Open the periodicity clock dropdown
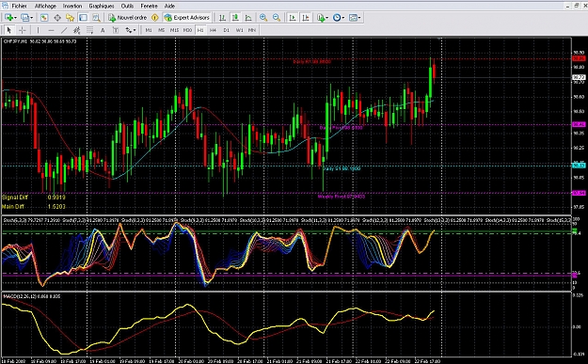Image resolution: width=588 pixels, height=364 pixels. [339, 18]
